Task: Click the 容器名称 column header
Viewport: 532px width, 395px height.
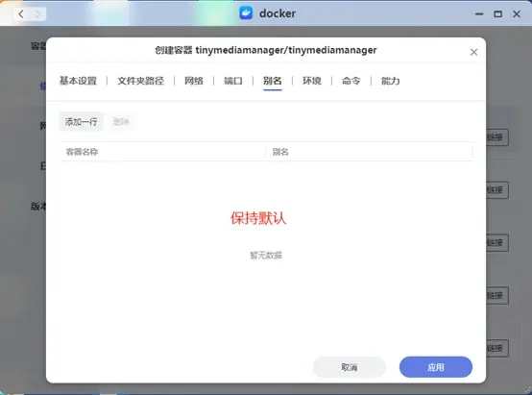Action: pos(163,152)
